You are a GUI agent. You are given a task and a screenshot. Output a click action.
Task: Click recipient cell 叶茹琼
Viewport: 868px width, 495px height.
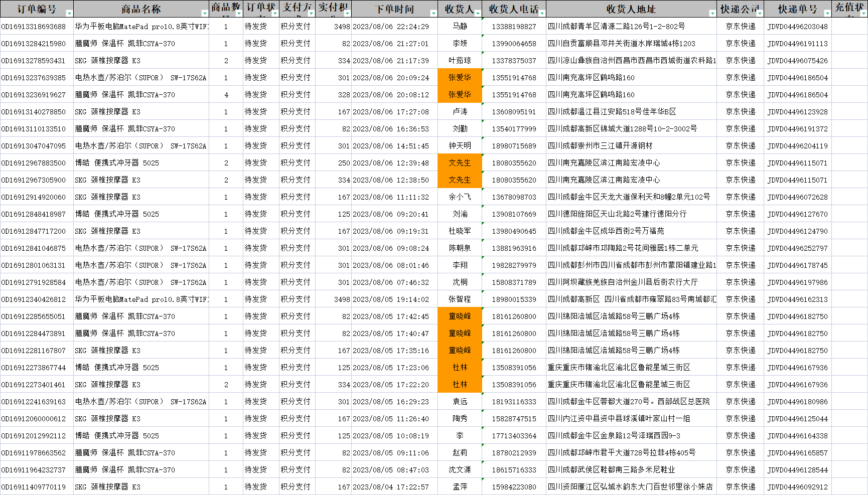[460, 61]
